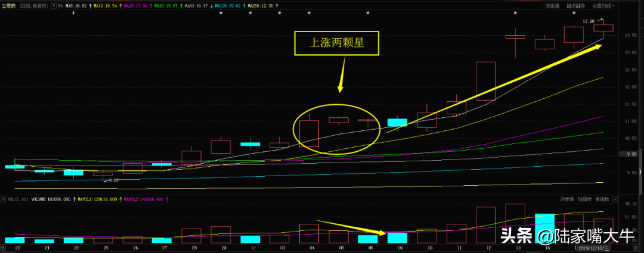Image resolution: width=644 pixels, height=253 pixels.
Task: Click the star marker above date 06
Action: [368, 13]
